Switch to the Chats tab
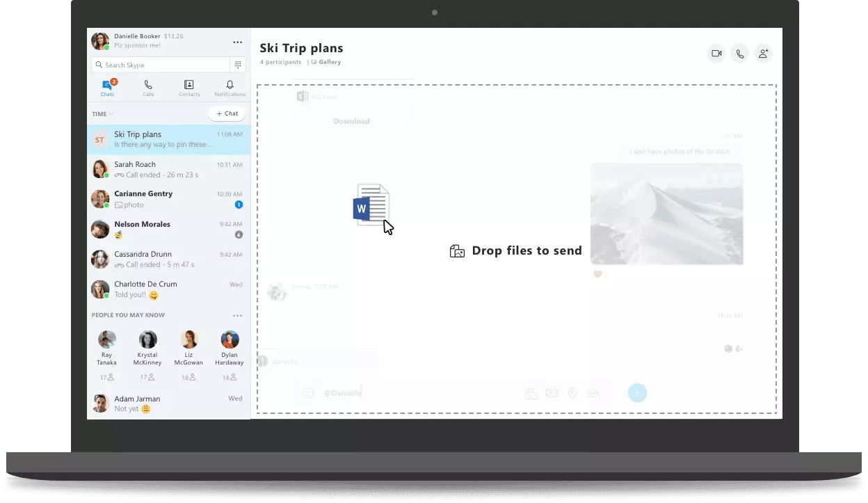 click(107, 88)
